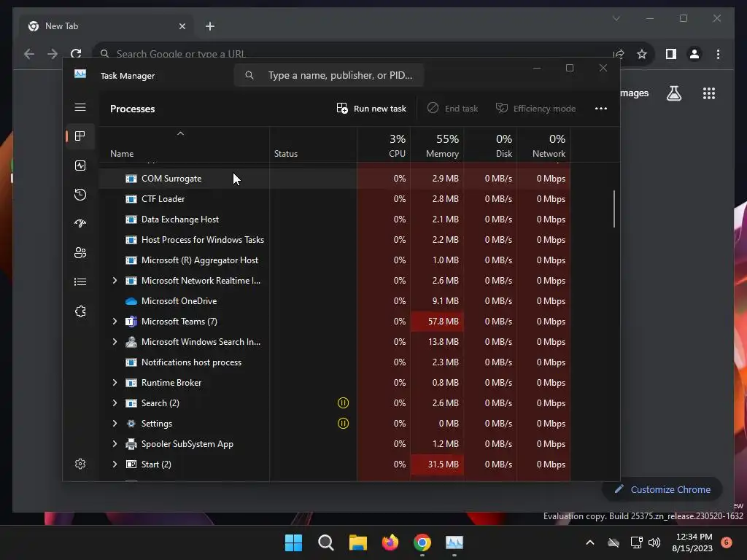Click Microsoft Teams 57.8 MB memory cell
Viewport: 747px width, 560px height.
coord(438,322)
